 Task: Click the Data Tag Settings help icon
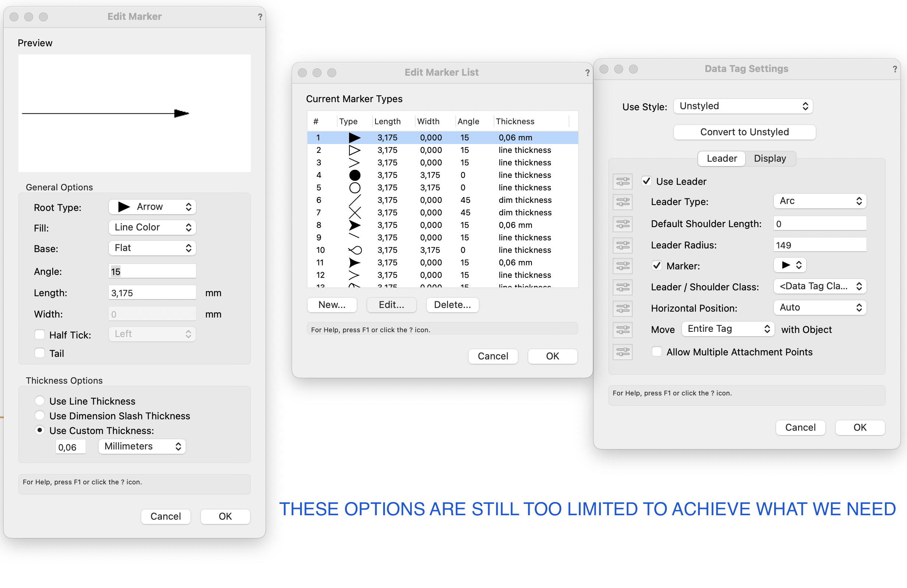(x=894, y=69)
